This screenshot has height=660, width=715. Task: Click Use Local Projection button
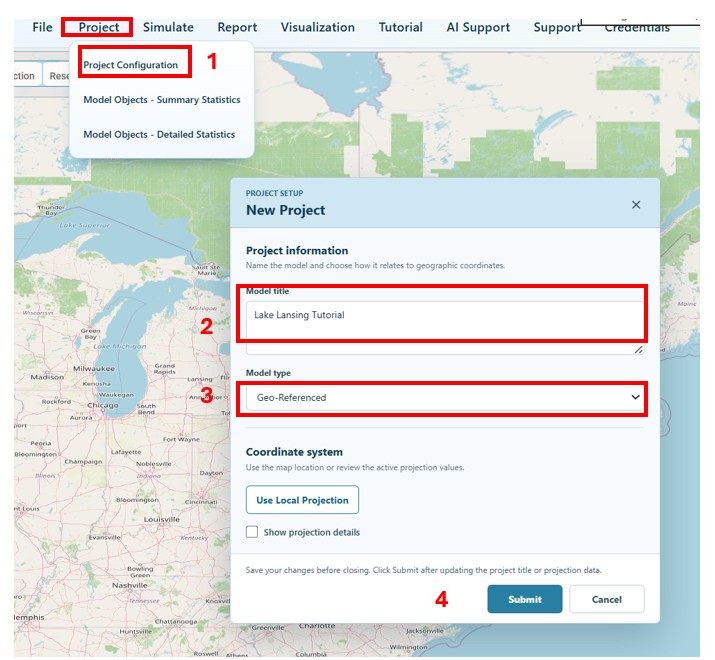click(302, 500)
